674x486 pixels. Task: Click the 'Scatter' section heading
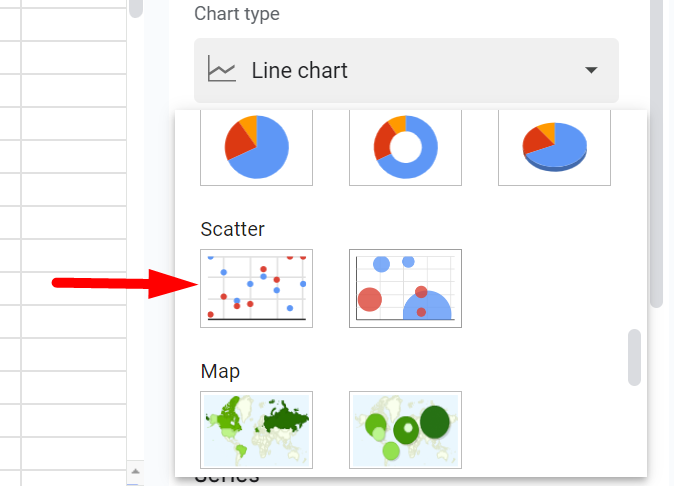(x=232, y=229)
